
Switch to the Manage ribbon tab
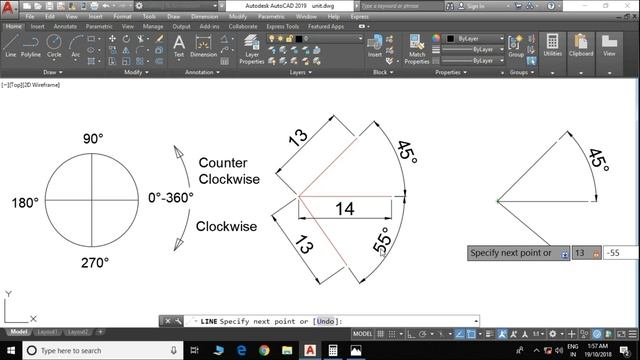tap(153, 27)
